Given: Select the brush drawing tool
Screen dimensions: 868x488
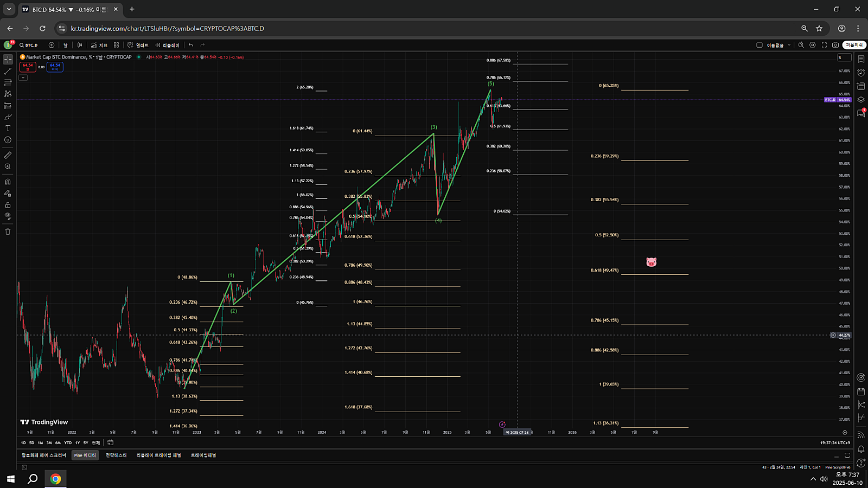Looking at the screenshot, I should pyautogui.click(x=8, y=117).
